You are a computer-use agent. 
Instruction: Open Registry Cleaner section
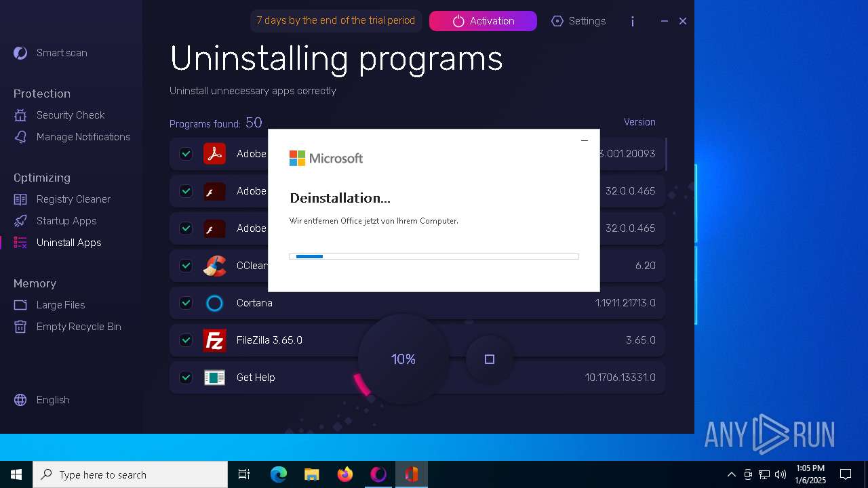[x=73, y=199]
